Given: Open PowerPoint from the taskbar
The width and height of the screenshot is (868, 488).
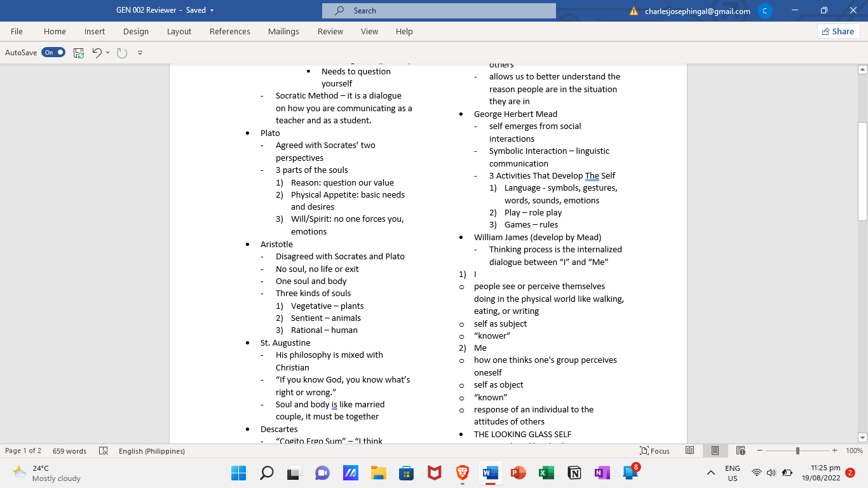Looking at the screenshot, I should [519, 473].
